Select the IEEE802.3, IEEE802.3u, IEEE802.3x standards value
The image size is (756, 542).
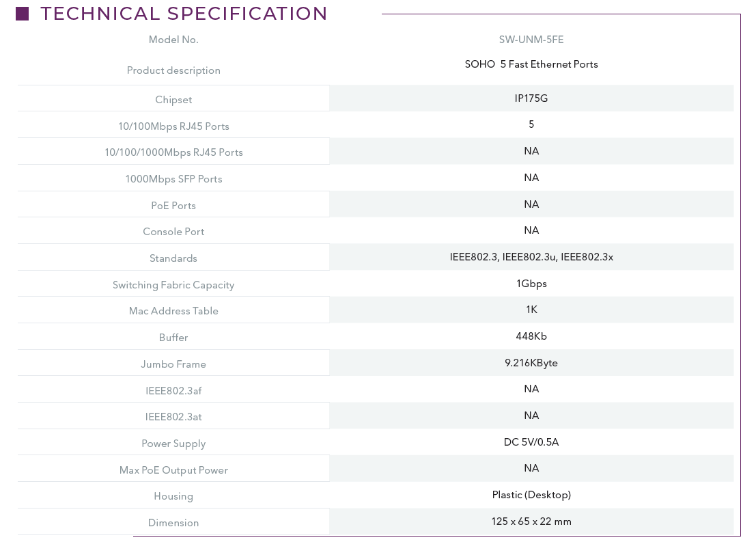(x=531, y=257)
